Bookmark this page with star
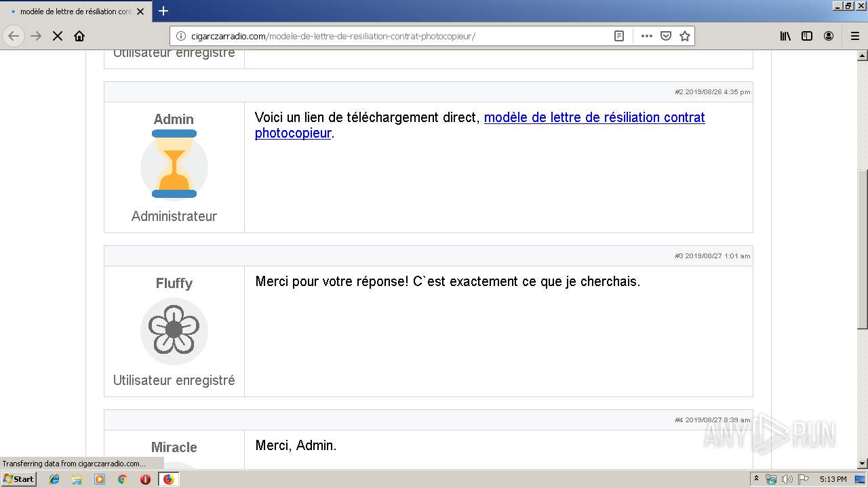 685,36
